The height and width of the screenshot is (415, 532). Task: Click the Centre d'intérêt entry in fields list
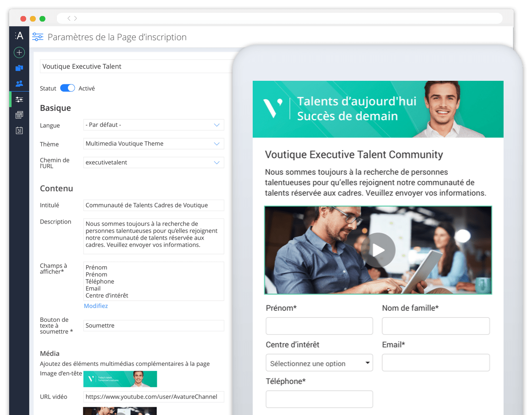[107, 296]
